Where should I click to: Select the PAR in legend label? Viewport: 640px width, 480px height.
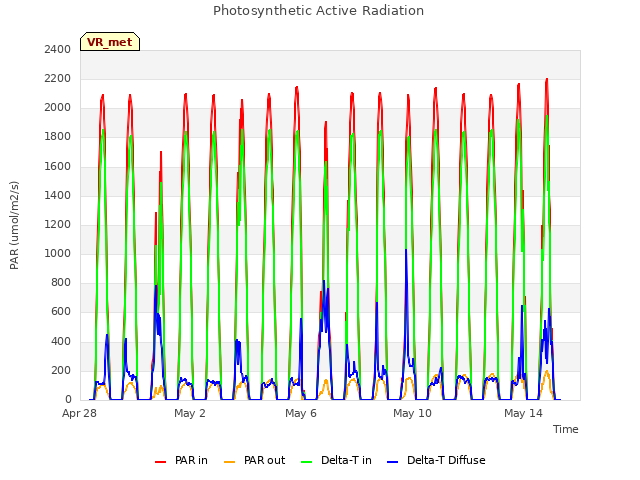191,460
